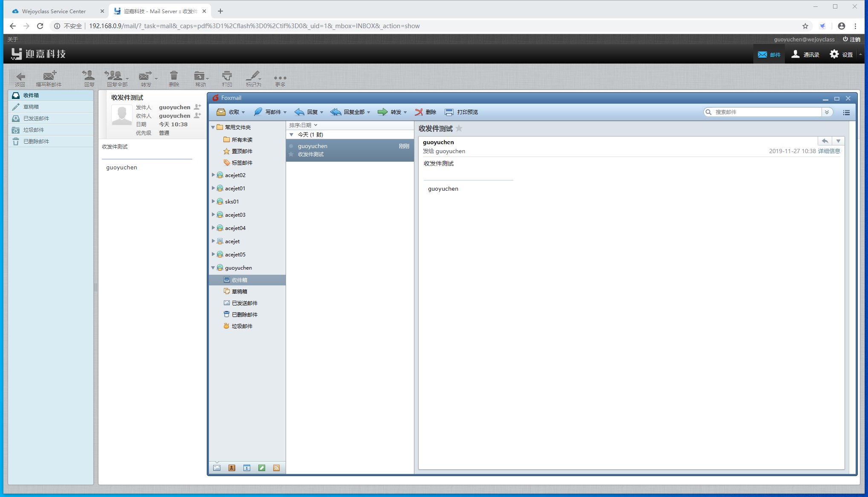The image size is (868, 497).
Task: Select 已发送邮件 folder under guoyuchen in Foxmail
Action: pos(244,303)
